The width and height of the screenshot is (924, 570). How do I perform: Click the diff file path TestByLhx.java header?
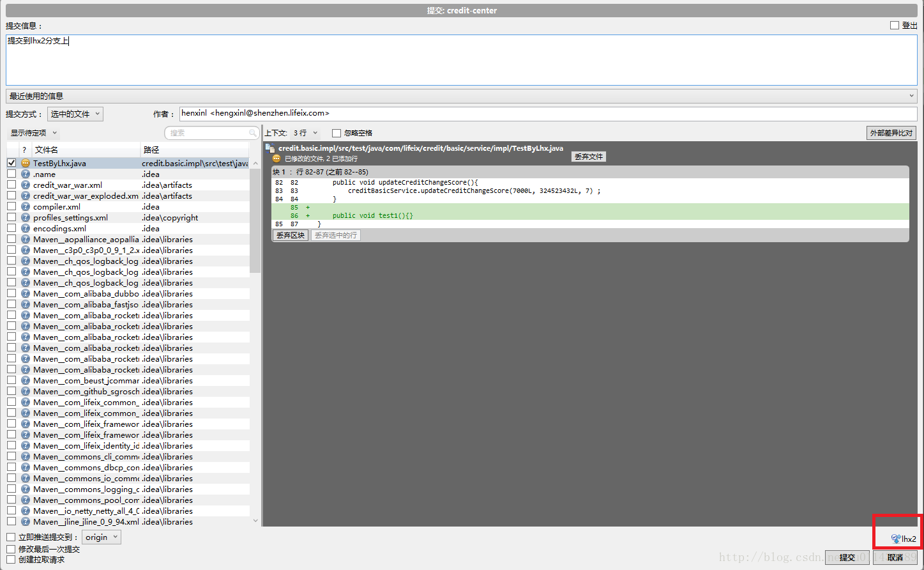421,148
